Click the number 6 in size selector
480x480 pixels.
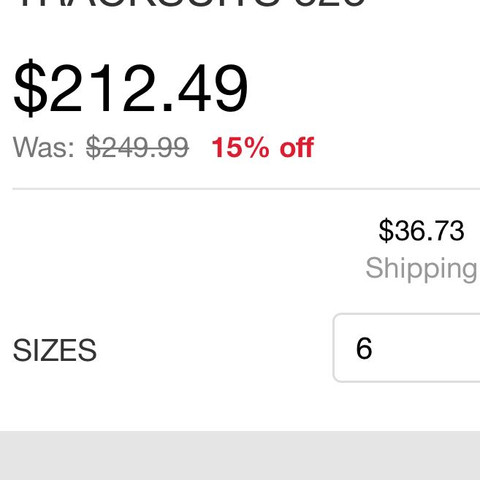click(x=364, y=348)
